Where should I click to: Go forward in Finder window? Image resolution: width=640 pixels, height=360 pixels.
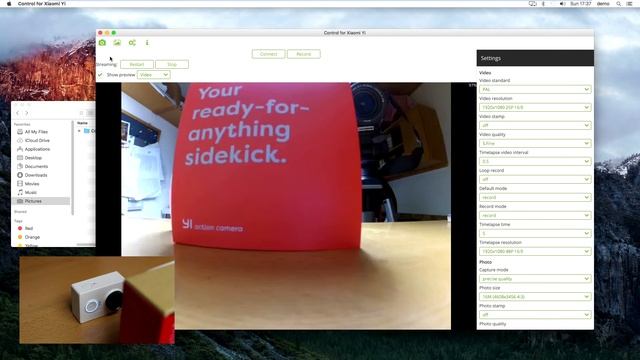point(27,113)
